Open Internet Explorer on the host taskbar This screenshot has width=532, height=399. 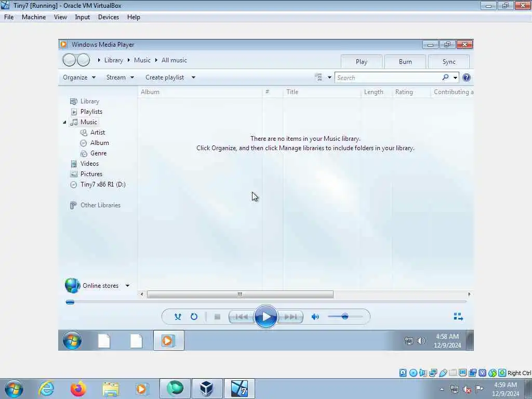pyautogui.click(x=46, y=389)
